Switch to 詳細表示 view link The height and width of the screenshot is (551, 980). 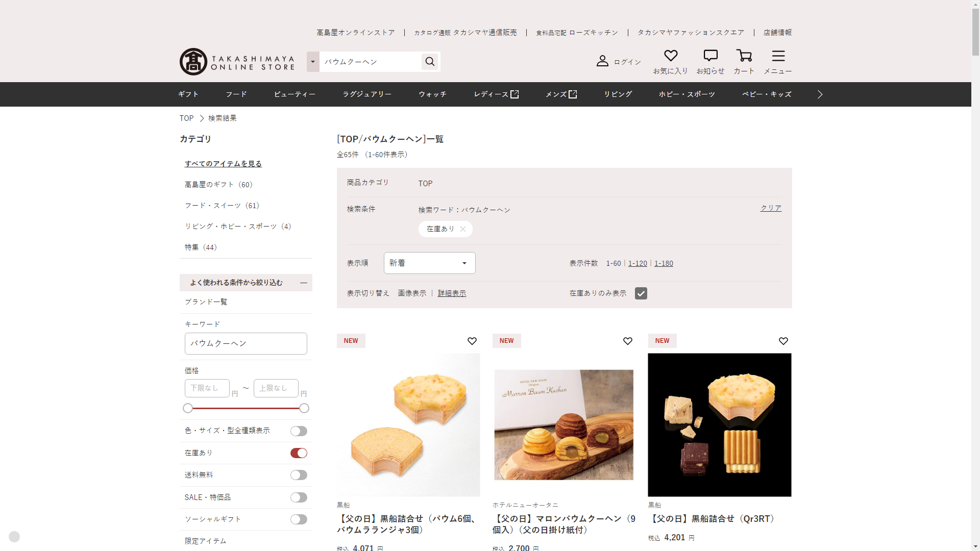point(452,293)
